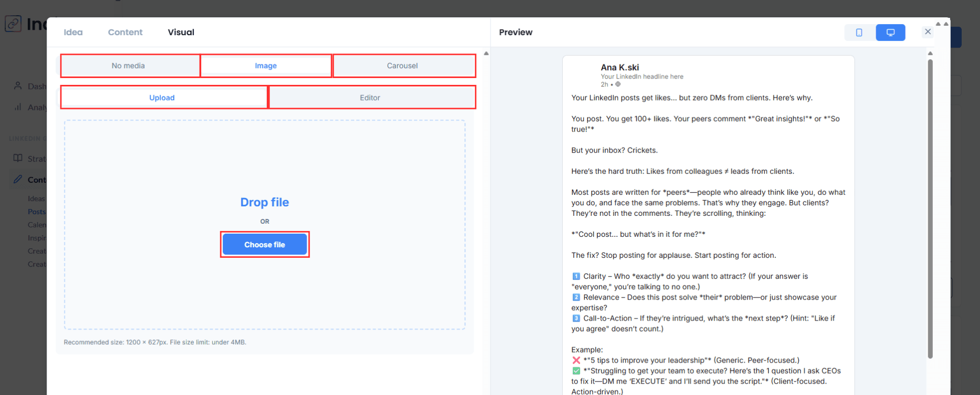Click the app logo icon at top left
This screenshot has height=395, width=980.
(13, 24)
